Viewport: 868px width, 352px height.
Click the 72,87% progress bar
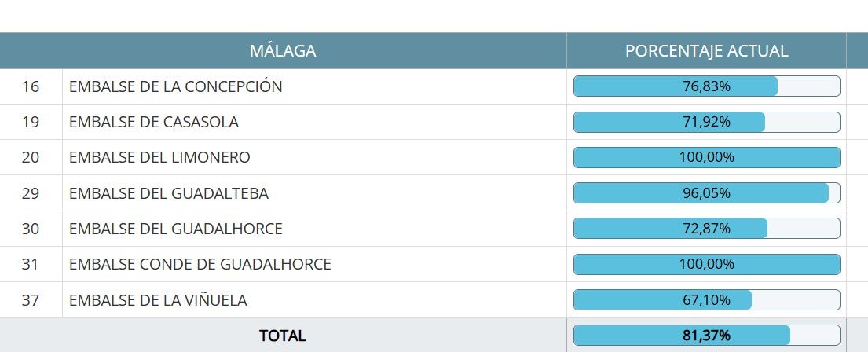706,229
